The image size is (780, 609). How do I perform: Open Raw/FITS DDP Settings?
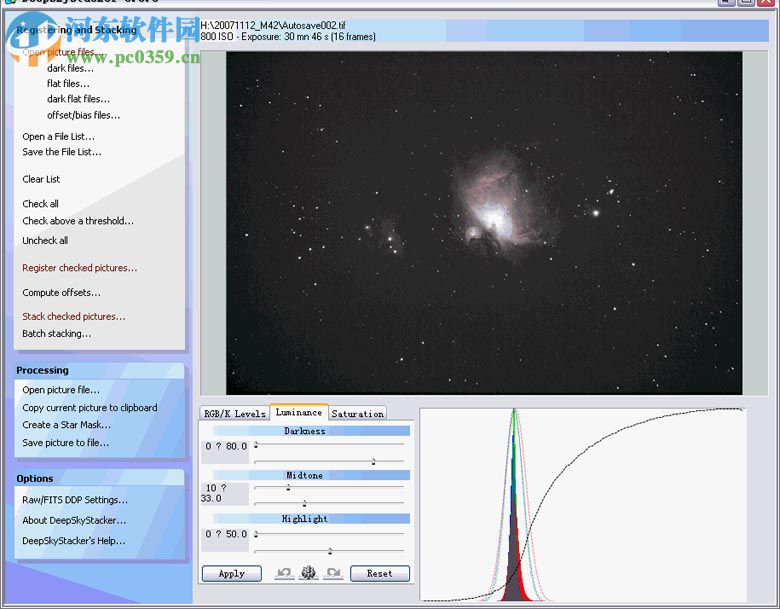click(x=75, y=500)
